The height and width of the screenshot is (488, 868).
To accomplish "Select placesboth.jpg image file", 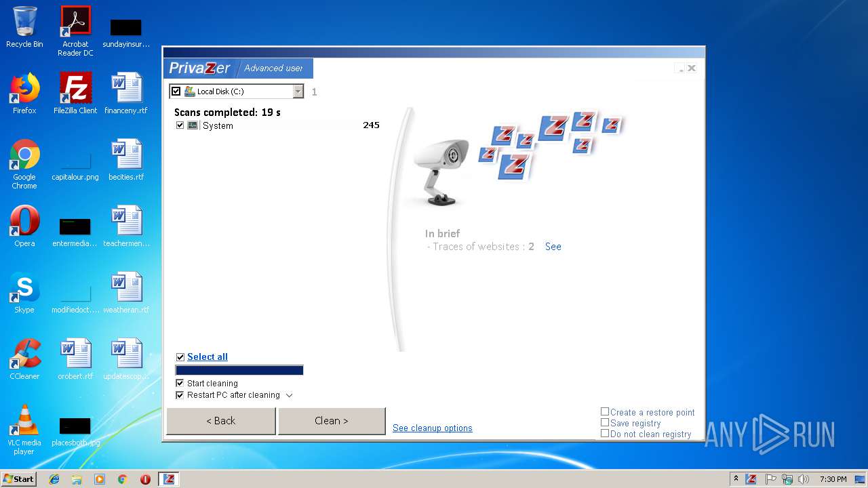I will tap(75, 432).
